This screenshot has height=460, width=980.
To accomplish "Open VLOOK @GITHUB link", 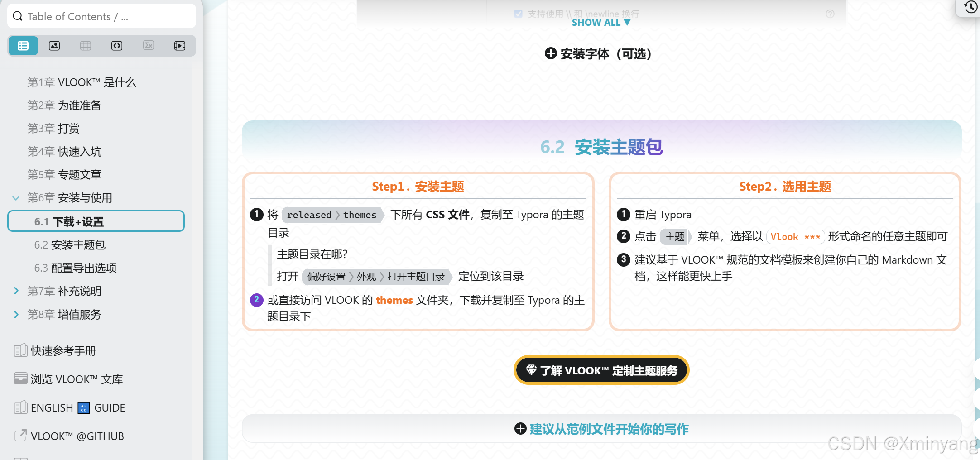I will coord(77,436).
